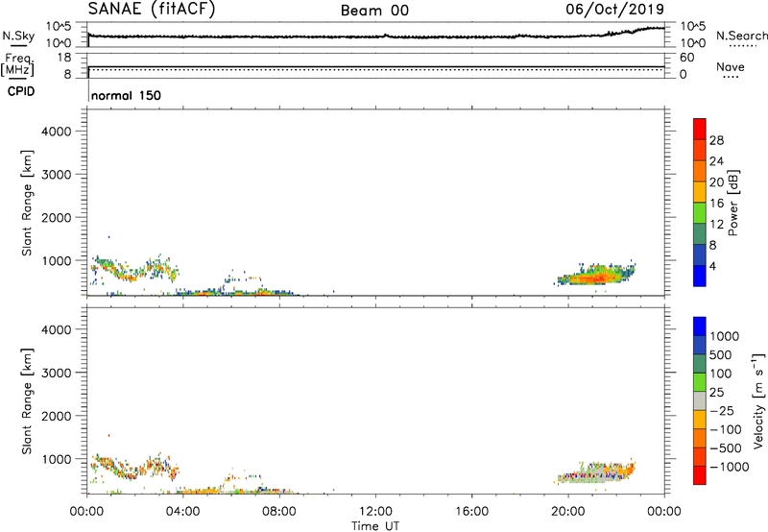Screen dimensions: 768x532
Task: Click the velocity colorbar value -1000
Action: [730, 467]
